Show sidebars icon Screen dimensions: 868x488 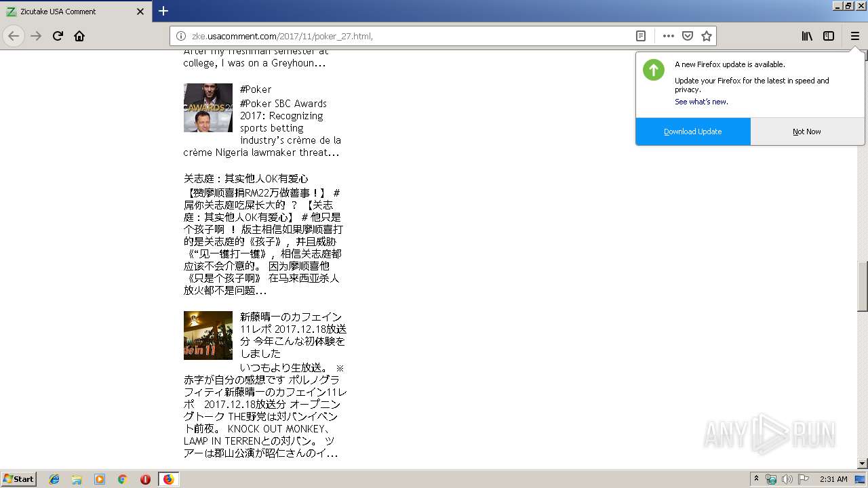[x=829, y=36]
